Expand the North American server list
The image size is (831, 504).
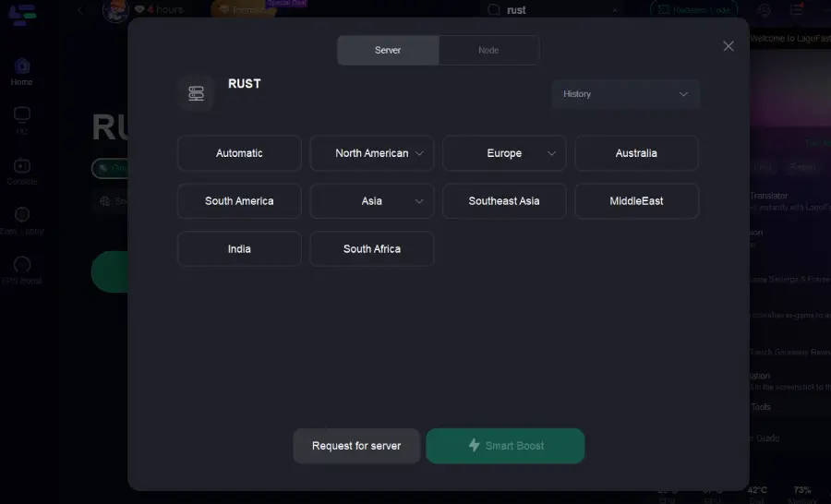[419, 153]
